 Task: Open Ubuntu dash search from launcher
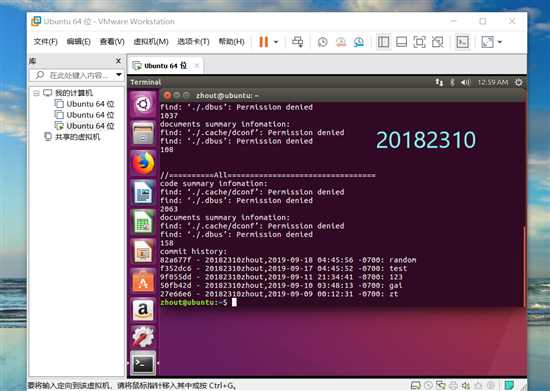[143, 104]
